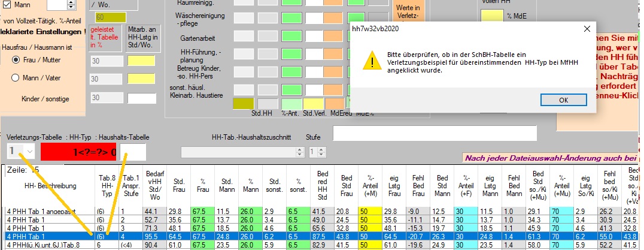The height and width of the screenshot is (250, 644).
Task: Click the white field beside Kinder / sonstige
Action: click(141, 98)
